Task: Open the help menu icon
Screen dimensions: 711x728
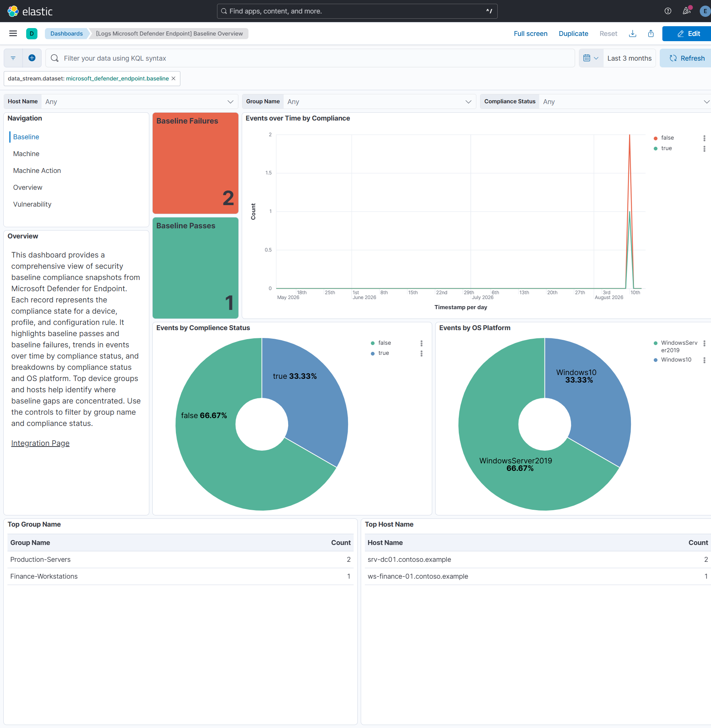Action: pos(668,11)
